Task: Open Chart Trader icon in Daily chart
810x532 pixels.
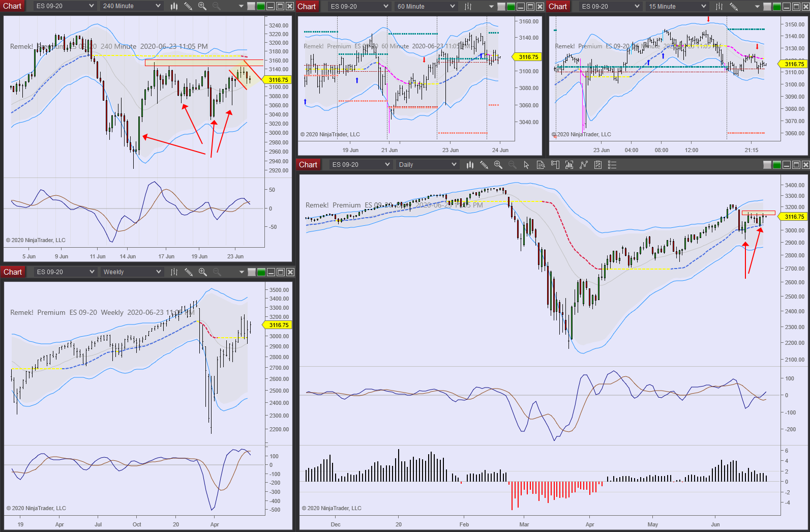Action: tap(555, 165)
